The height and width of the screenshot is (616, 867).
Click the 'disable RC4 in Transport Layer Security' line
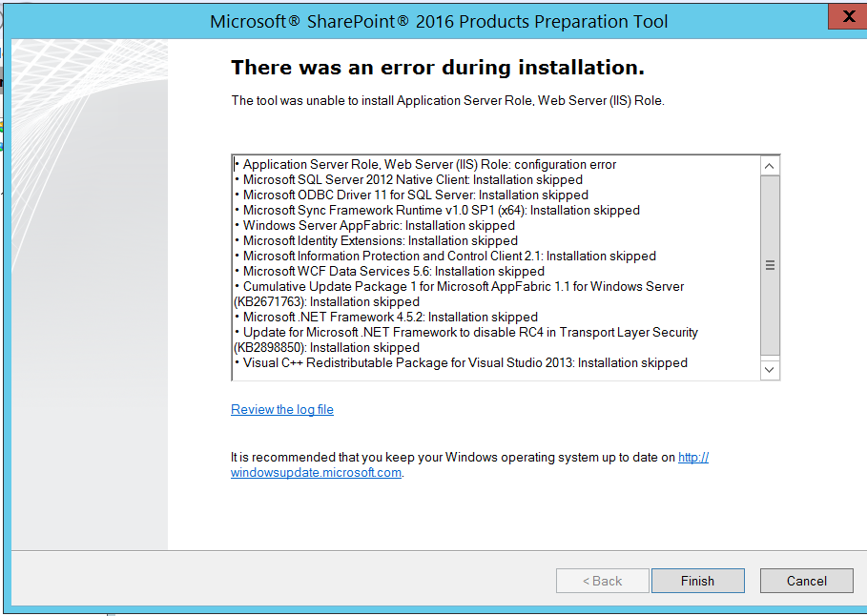coord(466,339)
